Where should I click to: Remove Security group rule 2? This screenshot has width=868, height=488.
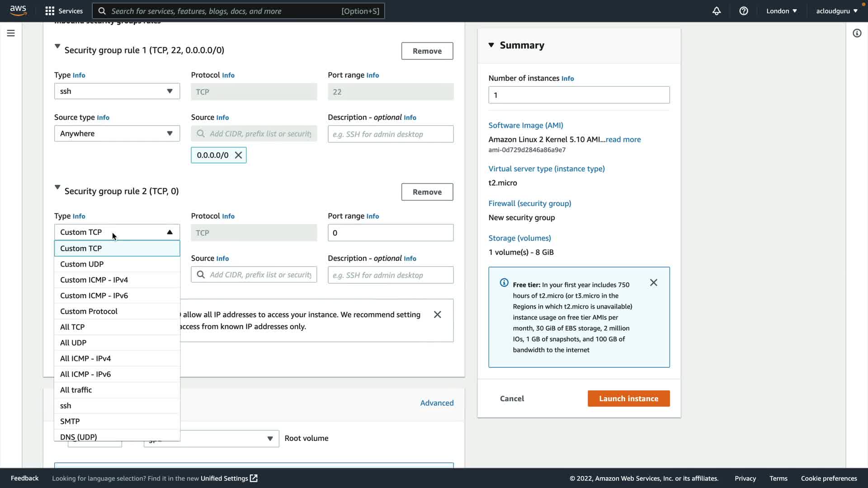(x=427, y=192)
